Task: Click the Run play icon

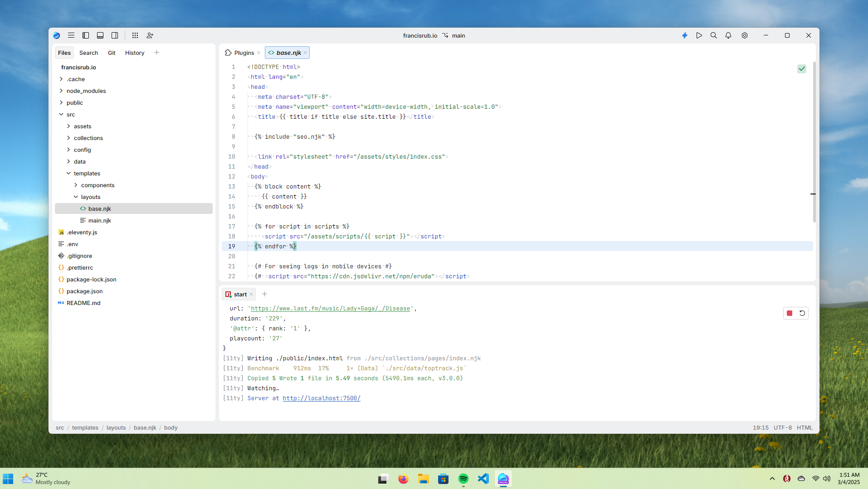Action: pyautogui.click(x=699, y=35)
